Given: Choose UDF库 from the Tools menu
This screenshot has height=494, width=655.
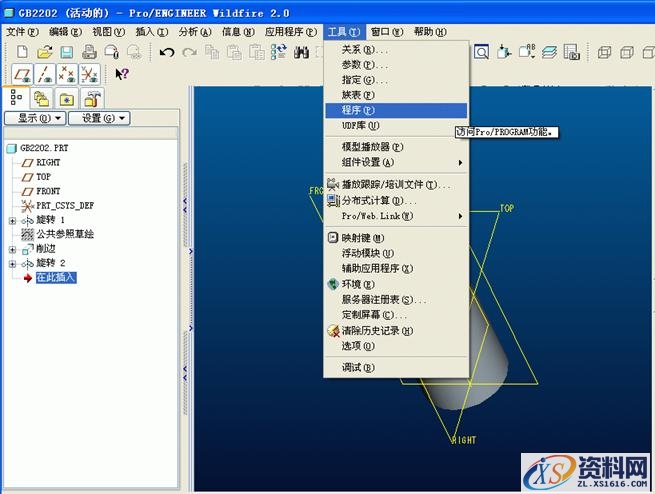Looking at the screenshot, I should tap(396, 125).
